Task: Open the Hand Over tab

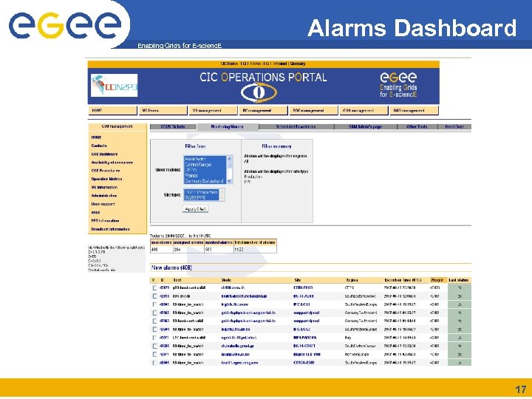Action: click(x=454, y=127)
